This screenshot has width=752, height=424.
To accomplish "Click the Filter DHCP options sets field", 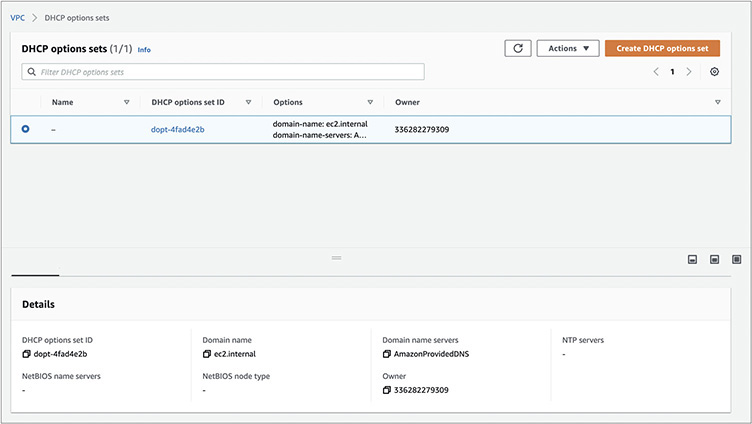I will 223,72.
